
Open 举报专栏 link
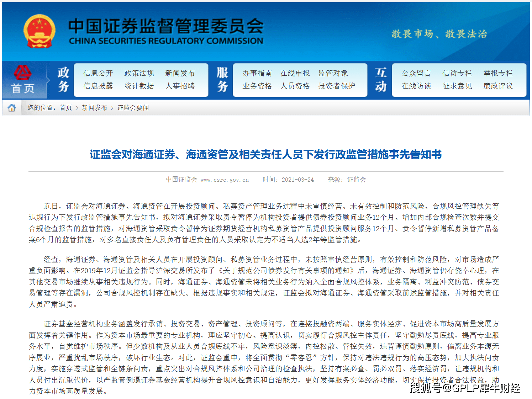(498, 73)
